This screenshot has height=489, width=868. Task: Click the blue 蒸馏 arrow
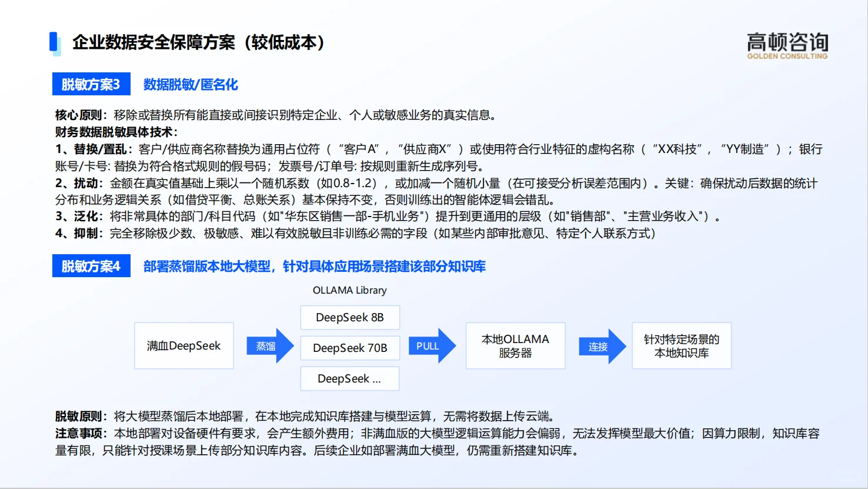tap(270, 346)
